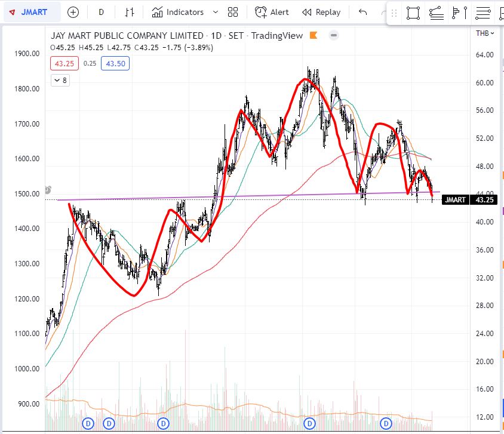
Task: Select the volume profile range tool
Action: (x=460, y=13)
